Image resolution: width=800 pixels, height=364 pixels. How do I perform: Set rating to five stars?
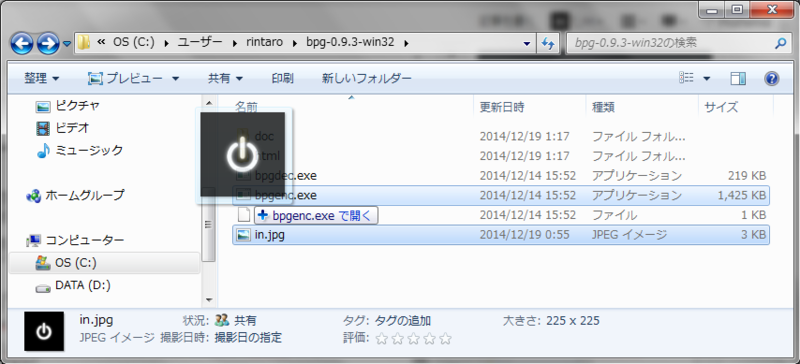click(x=445, y=338)
